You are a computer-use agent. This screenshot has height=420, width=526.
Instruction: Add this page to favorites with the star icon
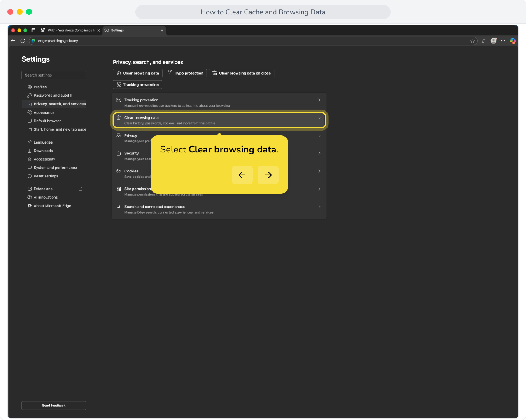[472, 41]
